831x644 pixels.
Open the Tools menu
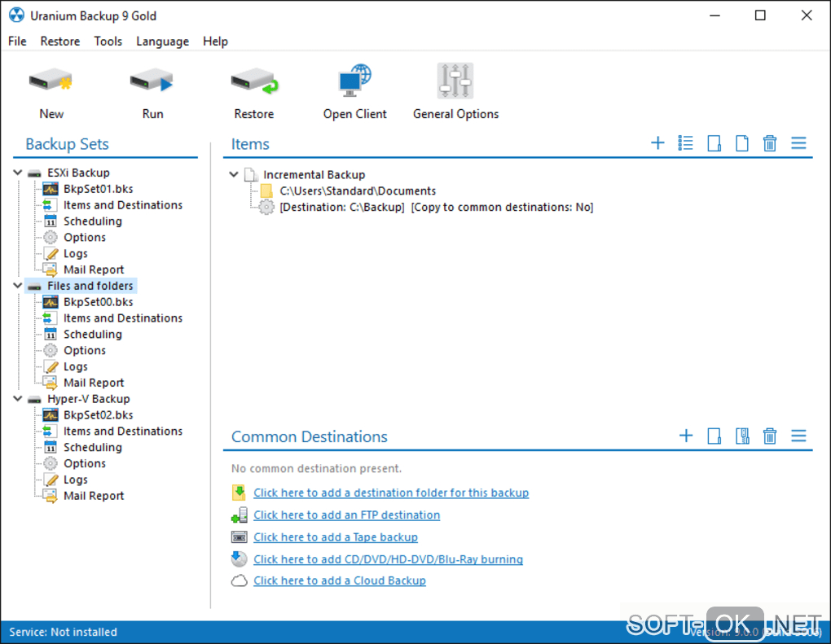108,42
